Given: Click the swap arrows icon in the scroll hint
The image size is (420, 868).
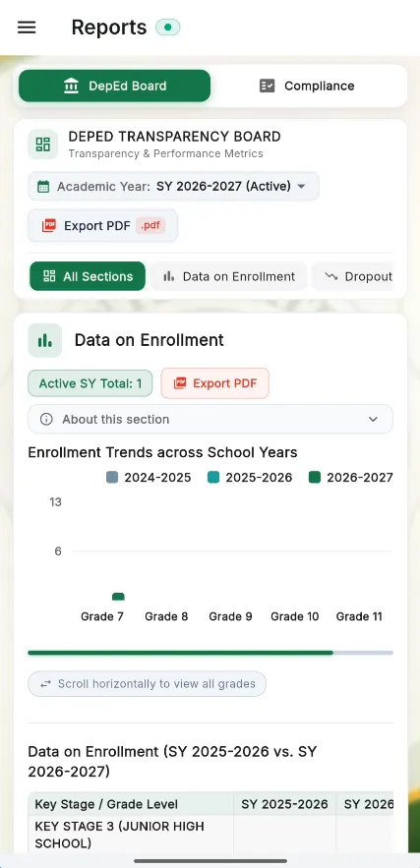Looking at the screenshot, I should [45, 684].
